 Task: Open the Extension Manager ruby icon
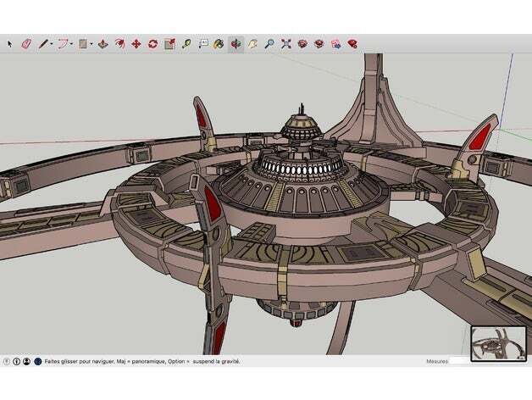click(x=352, y=44)
